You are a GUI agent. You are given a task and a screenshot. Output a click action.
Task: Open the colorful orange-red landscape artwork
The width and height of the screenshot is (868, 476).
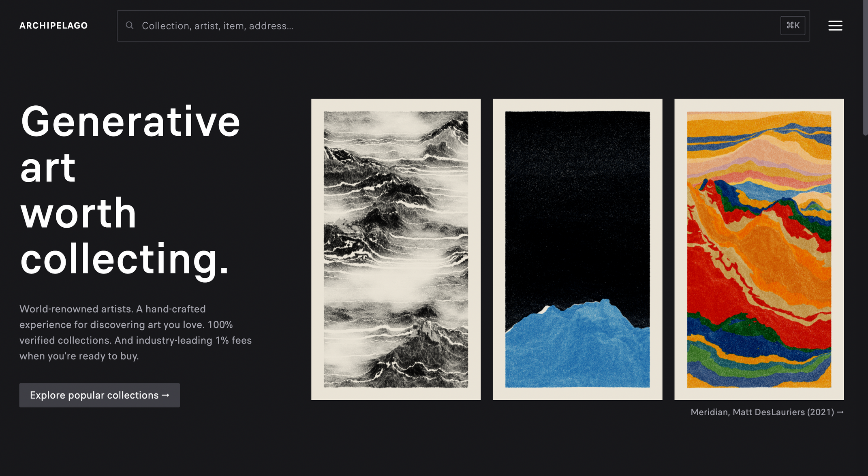pos(759,249)
